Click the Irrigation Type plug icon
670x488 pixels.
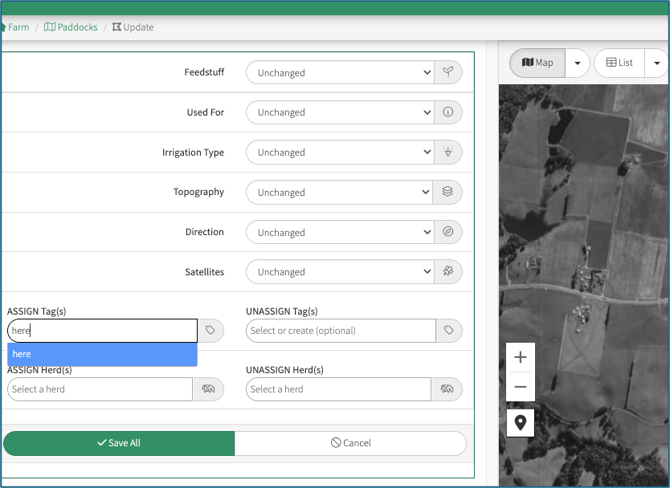tap(448, 153)
